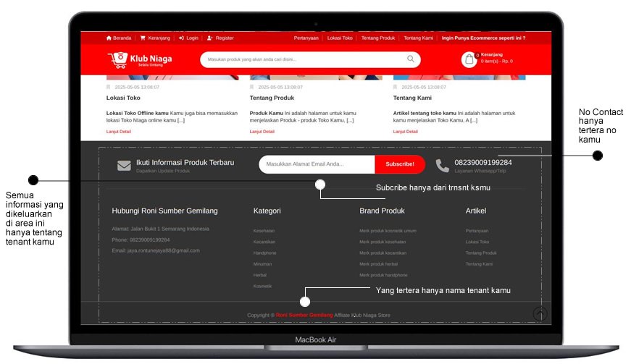Click Lanjut Detail under Lokasi Toko
Image resolution: width=631 pixels, height=364 pixels.
(x=119, y=132)
